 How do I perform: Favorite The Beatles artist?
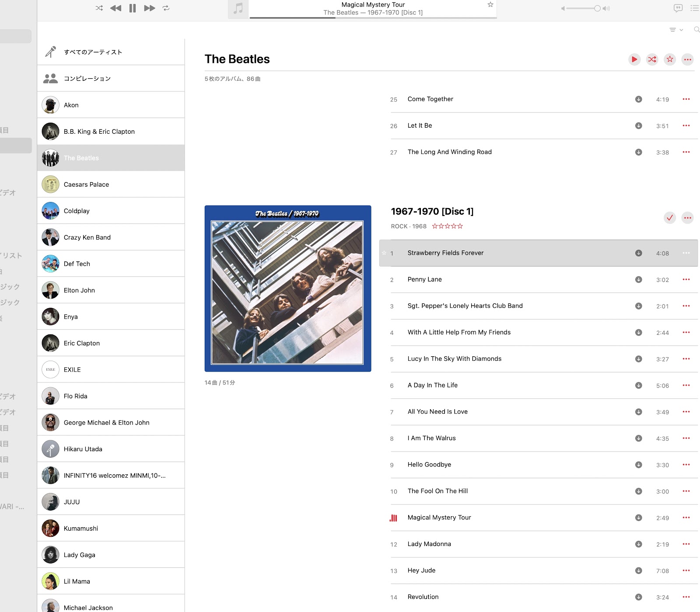tap(670, 59)
